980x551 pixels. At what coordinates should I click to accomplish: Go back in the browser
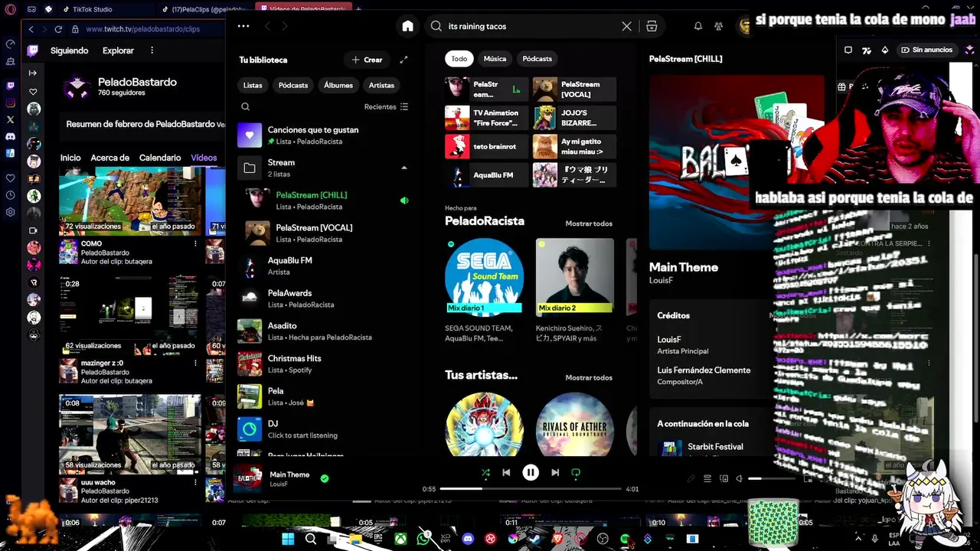click(31, 29)
